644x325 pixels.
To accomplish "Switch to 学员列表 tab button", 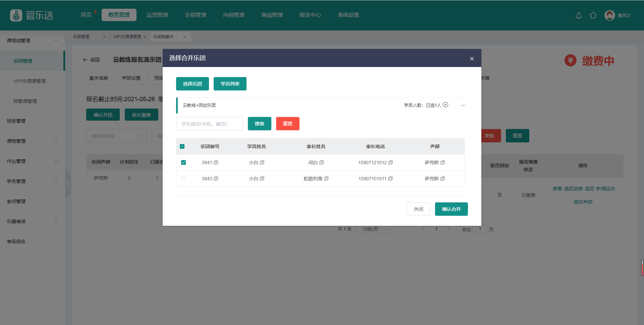I will tap(230, 84).
